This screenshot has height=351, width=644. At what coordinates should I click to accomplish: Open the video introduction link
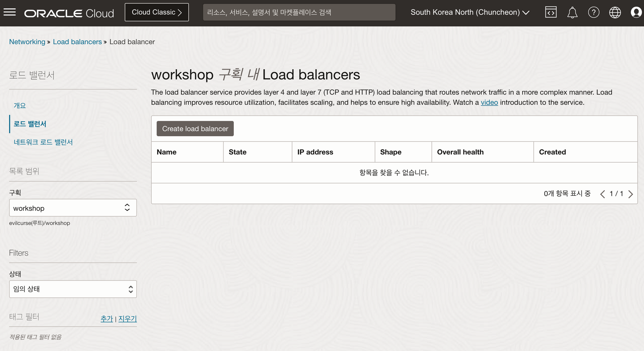point(489,102)
